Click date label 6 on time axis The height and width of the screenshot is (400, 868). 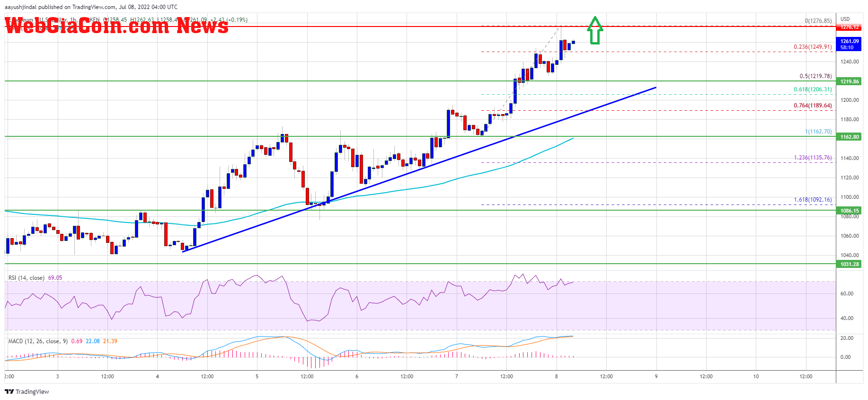pyautogui.click(x=357, y=377)
